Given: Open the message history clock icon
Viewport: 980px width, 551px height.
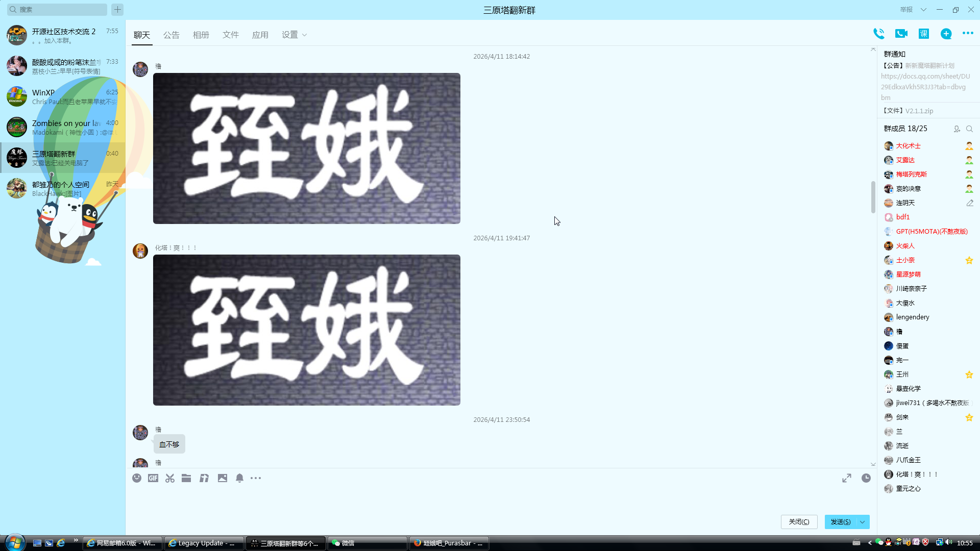Looking at the screenshot, I should coord(866,478).
